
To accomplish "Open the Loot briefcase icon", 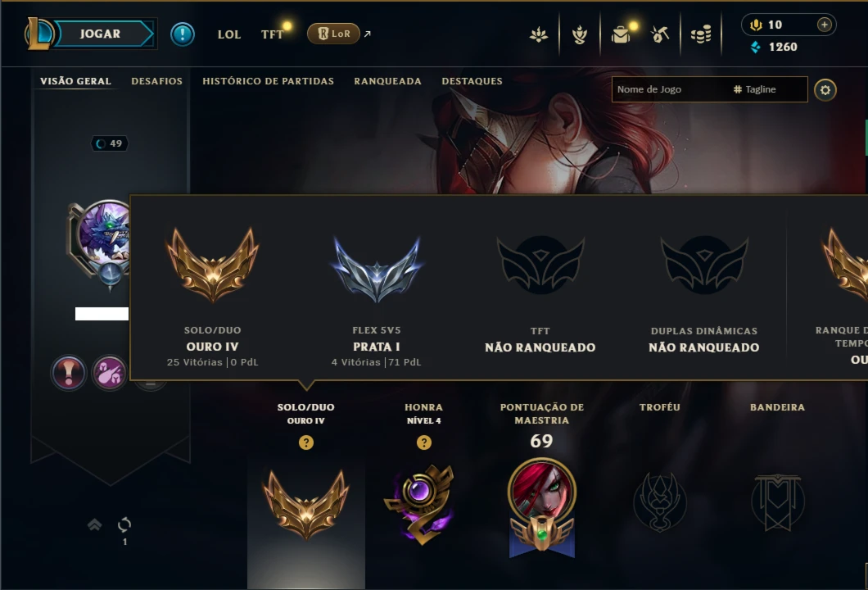I will click(x=621, y=35).
